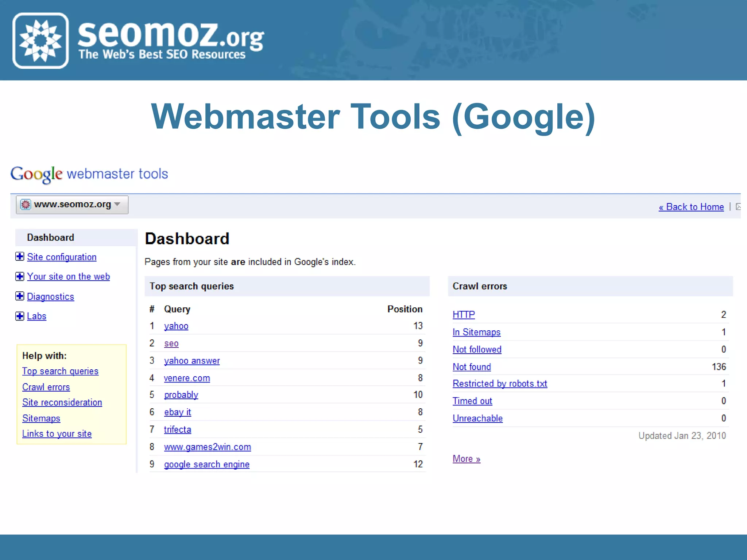
Task: Expand the Diagnostics section plus icon
Action: (x=20, y=296)
